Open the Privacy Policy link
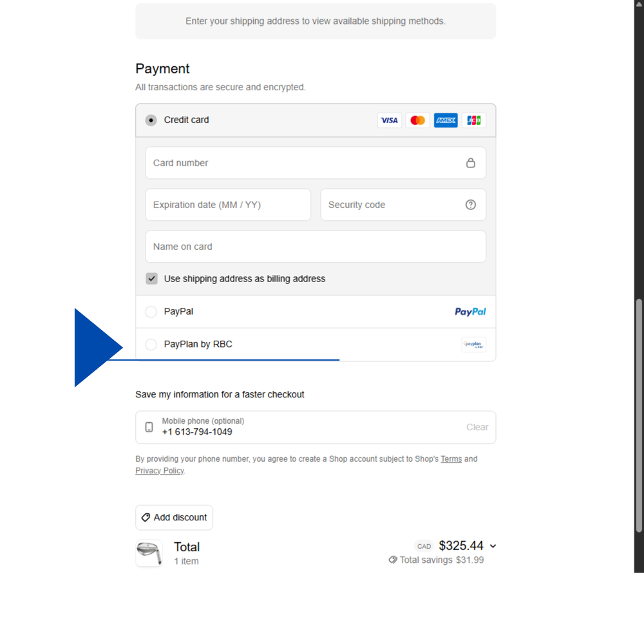Image resolution: width=644 pixels, height=644 pixels. (159, 471)
